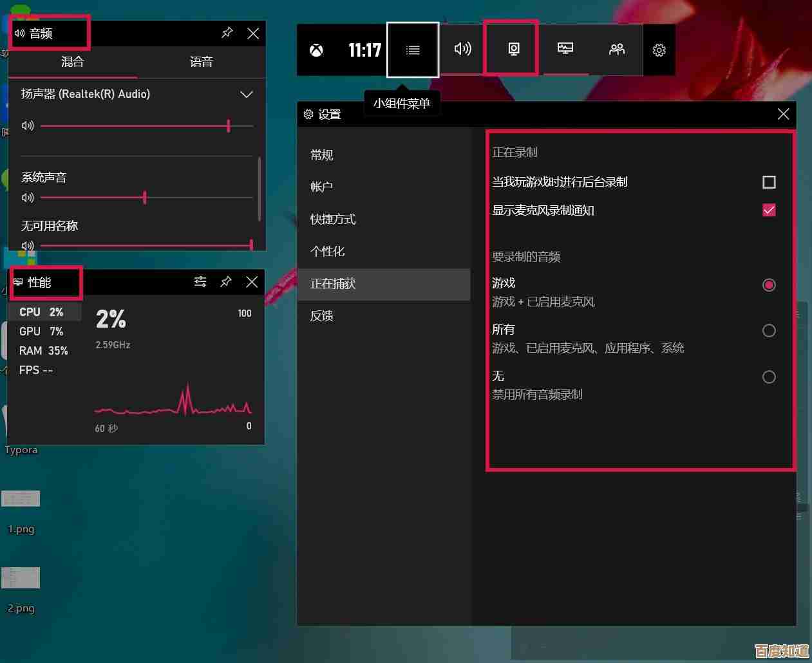Enable 当我玩游戏时进行后台录制 checkbox
Viewport: 812px width, 663px height.
pyautogui.click(x=768, y=182)
